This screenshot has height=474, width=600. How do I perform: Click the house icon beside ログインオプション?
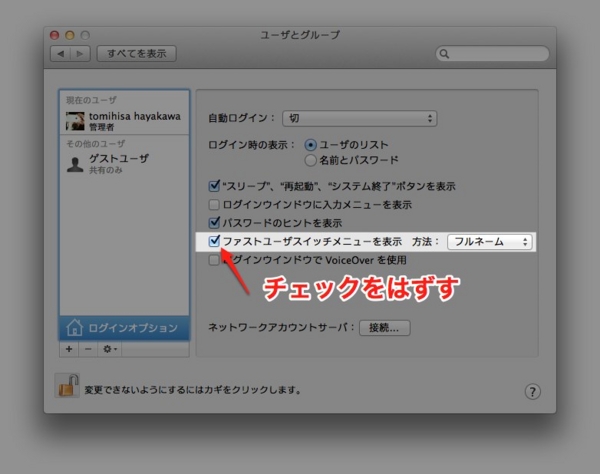[74, 327]
